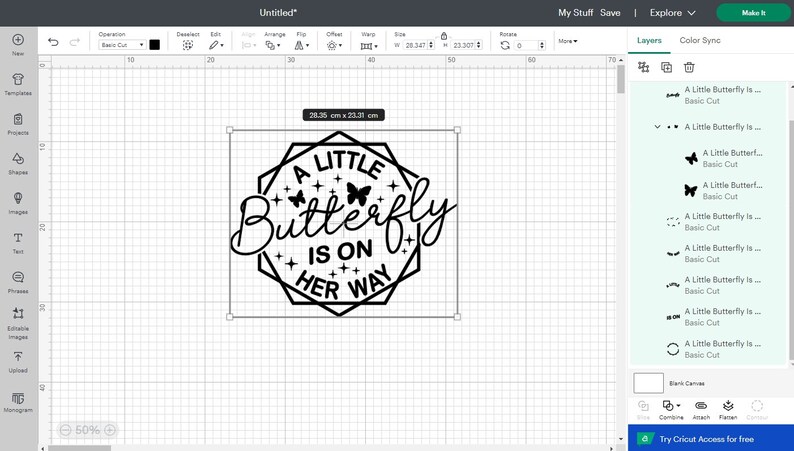This screenshot has height=451, width=794.
Task: Open the Explore machine dropdown
Action: click(x=672, y=13)
